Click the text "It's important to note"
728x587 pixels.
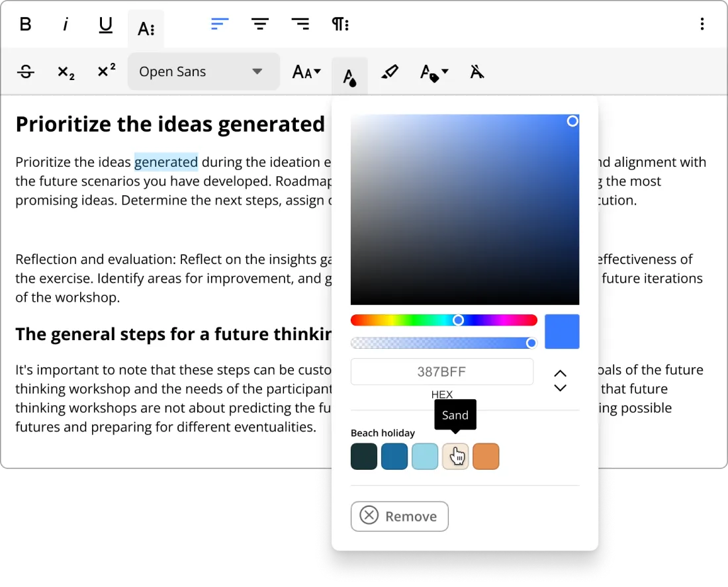(83, 370)
